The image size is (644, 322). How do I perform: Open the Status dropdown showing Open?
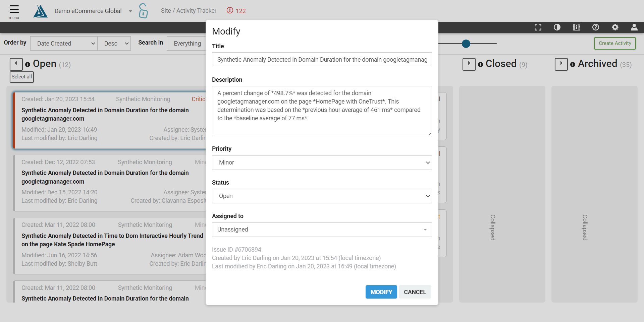[x=322, y=196]
